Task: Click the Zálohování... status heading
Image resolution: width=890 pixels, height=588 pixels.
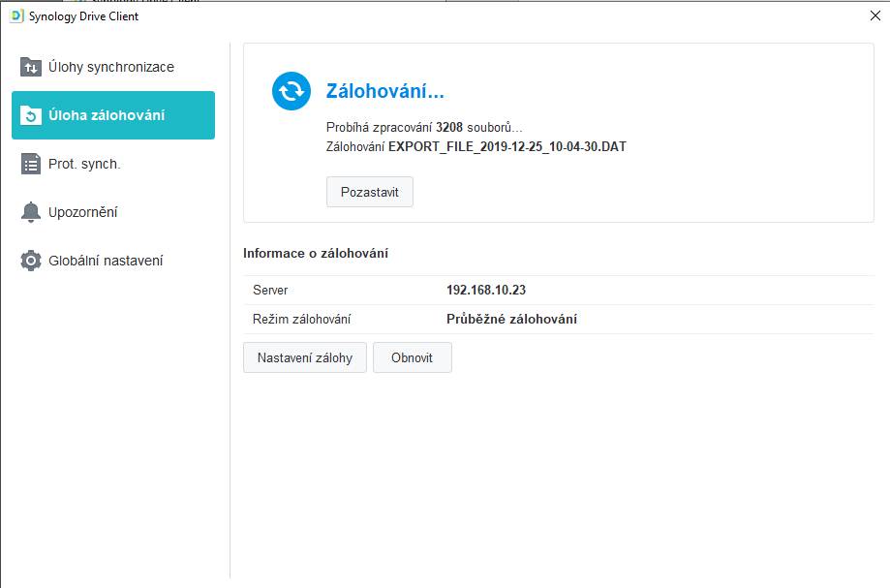Action: tap(384, 92)
